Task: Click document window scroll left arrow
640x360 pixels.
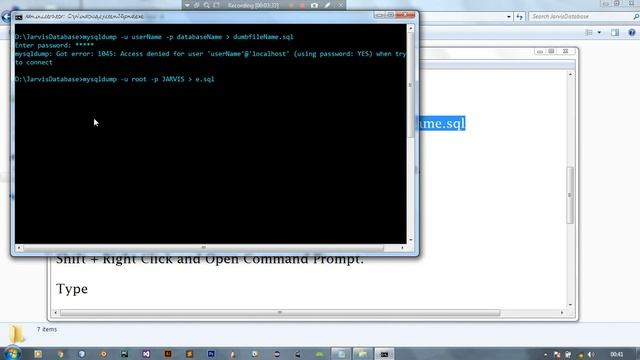Action: click(x=56, y=313)
